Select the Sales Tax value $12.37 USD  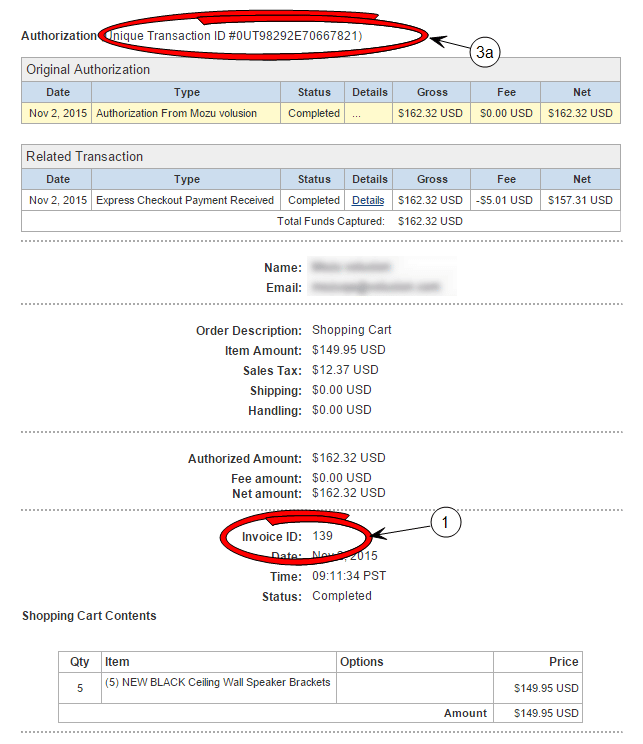tap(345, 370)
